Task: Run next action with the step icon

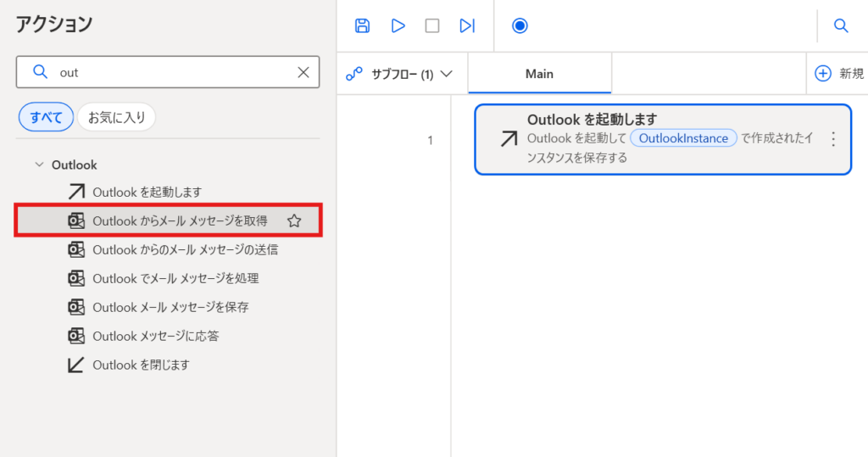Action: [x=467, y=25]
